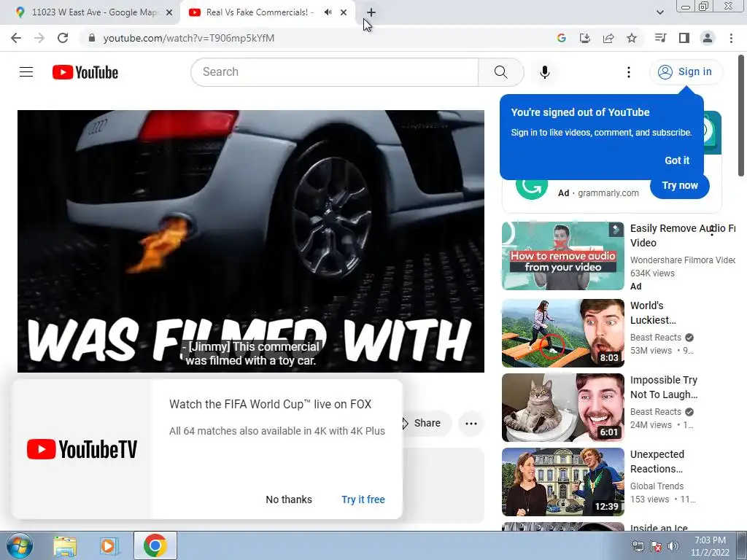This screenshot has width=747, height=560.
Task: Open Unexpected Reactions video thumbnail
Action: [562, 482]
